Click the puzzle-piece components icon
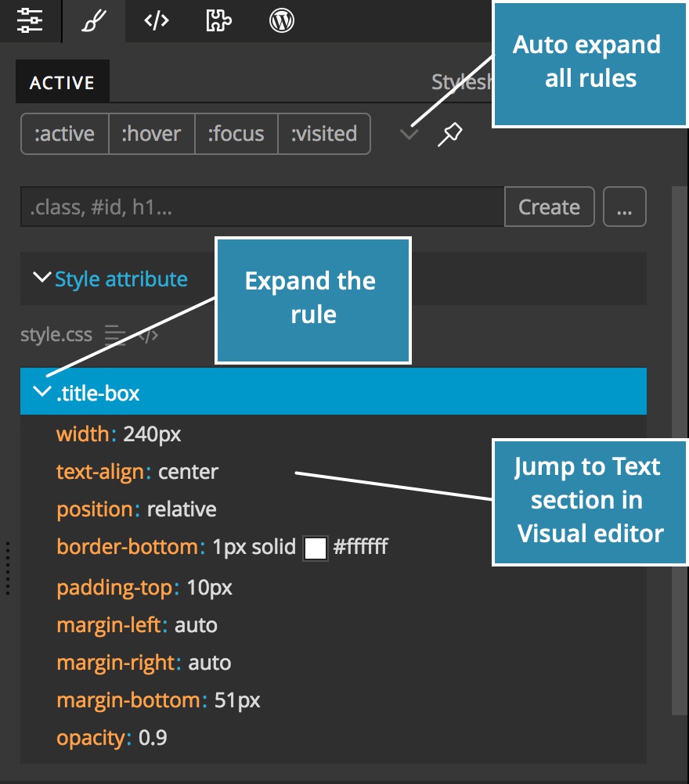This screenshot has width=689, height=784. (218, 21)
